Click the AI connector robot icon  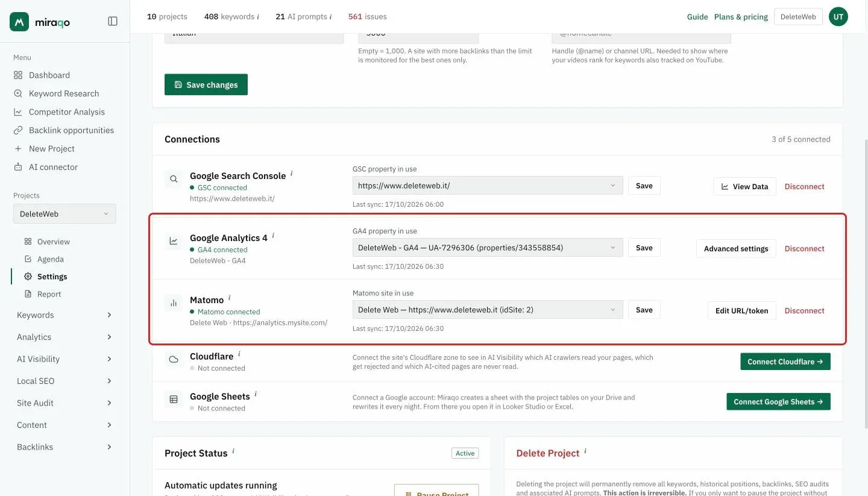tap(18, 167)
